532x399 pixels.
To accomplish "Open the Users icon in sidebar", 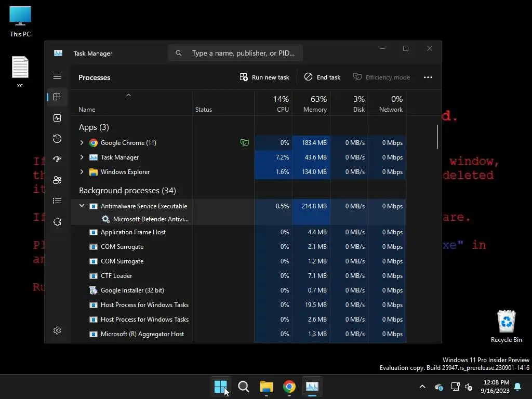I will pyautogui.click(x=57, y=180).
